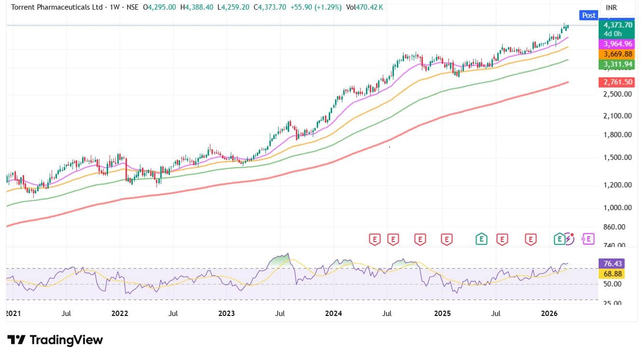
Task: Click the 2022 label on the time axis
Action: click(x=119, y=313)
